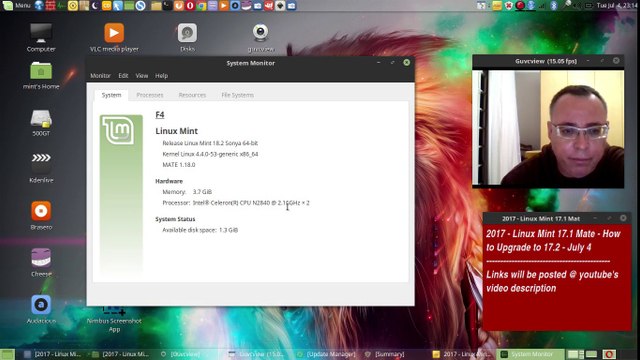Open the Monitor menu in System Monitor
The height and width of the screenshot is (360, 640).
coord(100,76)
